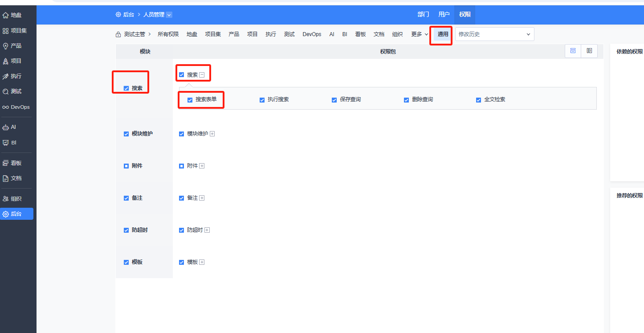
Task: Expand the 备注 permission package
Action: (202, 198)
